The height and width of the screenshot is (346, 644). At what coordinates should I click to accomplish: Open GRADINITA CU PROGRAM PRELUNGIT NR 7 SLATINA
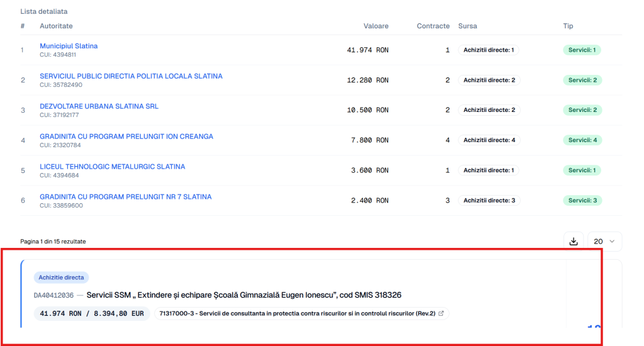pos(126,197)
